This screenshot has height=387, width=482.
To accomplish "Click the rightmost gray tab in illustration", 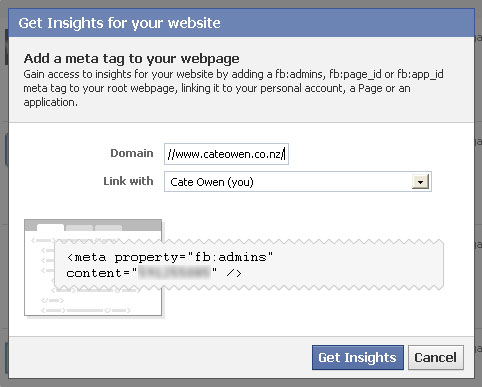I will (108, 228).
